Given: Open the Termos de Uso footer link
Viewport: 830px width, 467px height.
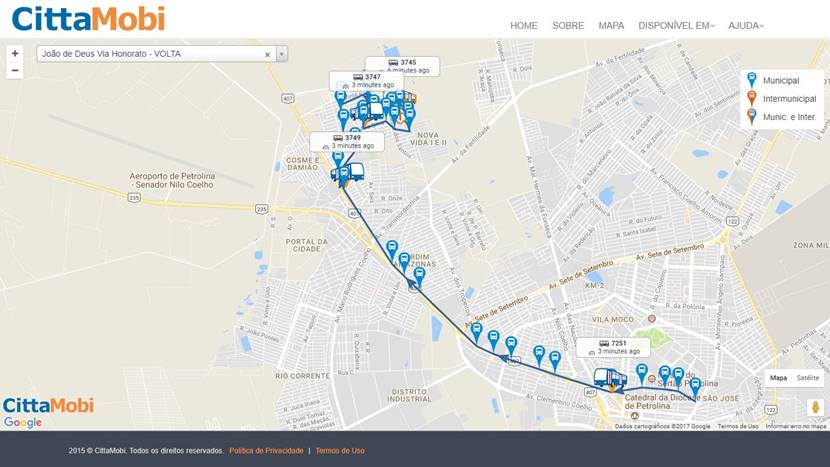Looking at the screenshot, I should coord(340,451).
